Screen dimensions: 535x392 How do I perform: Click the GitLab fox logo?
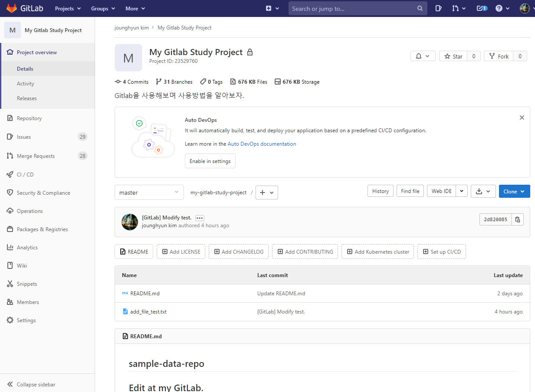point(12,8)
